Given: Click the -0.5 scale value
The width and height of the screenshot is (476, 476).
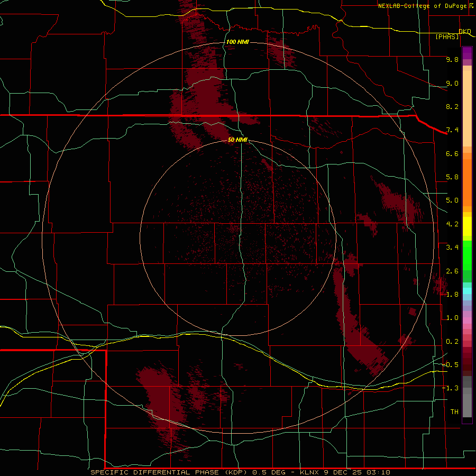Looking at the screenshot, I should 450,364.
